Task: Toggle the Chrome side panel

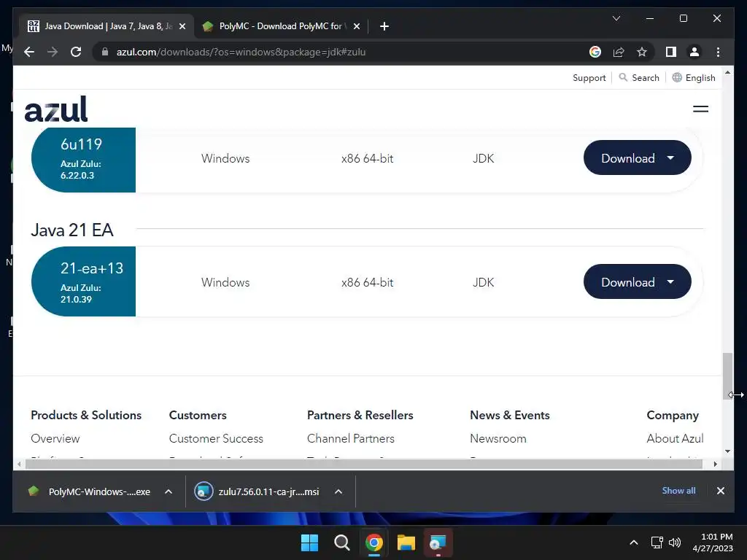Action: coord(671,52)
